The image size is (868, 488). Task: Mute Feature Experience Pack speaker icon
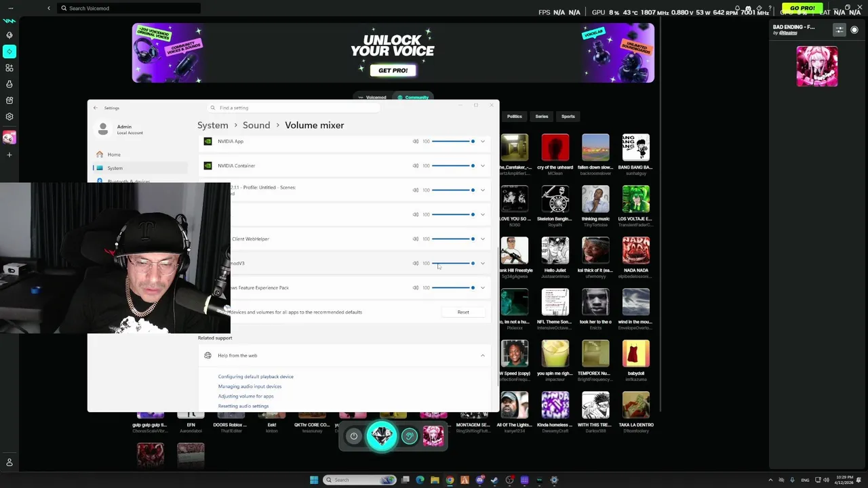pos(416,288)
